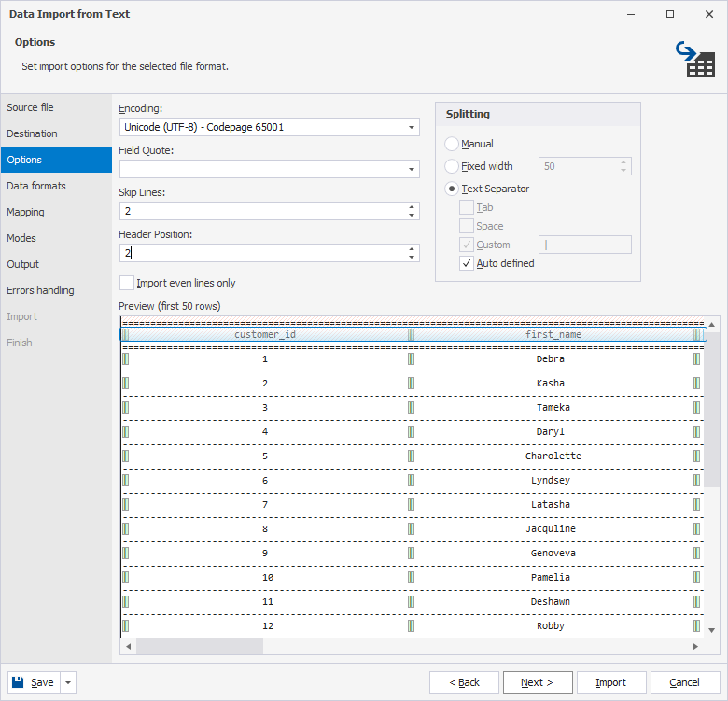The width and height of the screenshot is (728, 701).
Task: Click the separator between customer_id and first_name
Action: click(411, 334)
